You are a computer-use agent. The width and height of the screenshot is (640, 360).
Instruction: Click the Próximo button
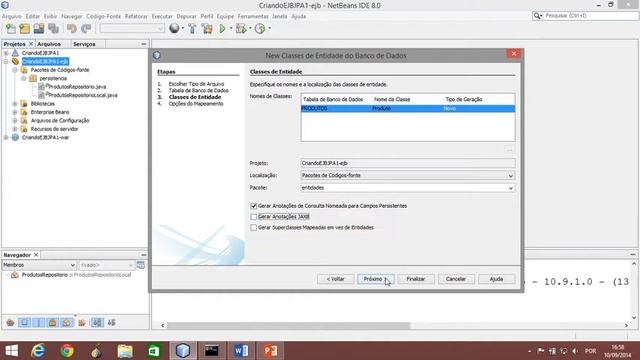pos(376,279)
